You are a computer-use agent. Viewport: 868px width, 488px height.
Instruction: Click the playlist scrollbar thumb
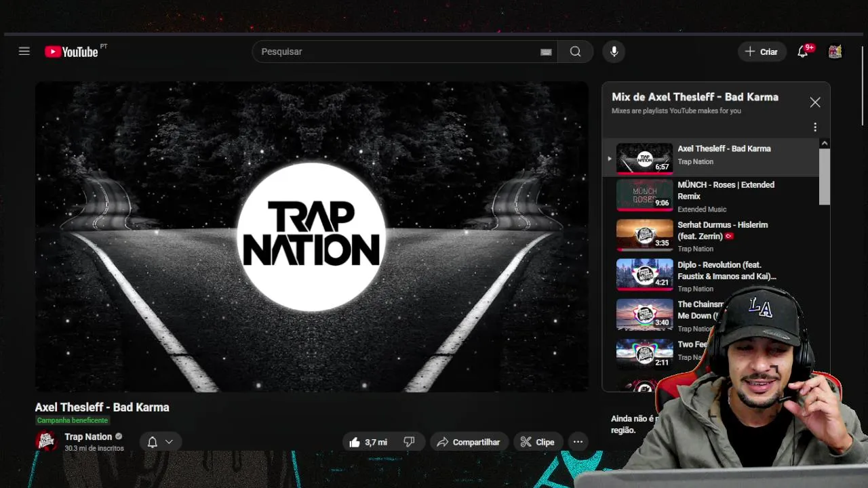(x=825, y=176)
